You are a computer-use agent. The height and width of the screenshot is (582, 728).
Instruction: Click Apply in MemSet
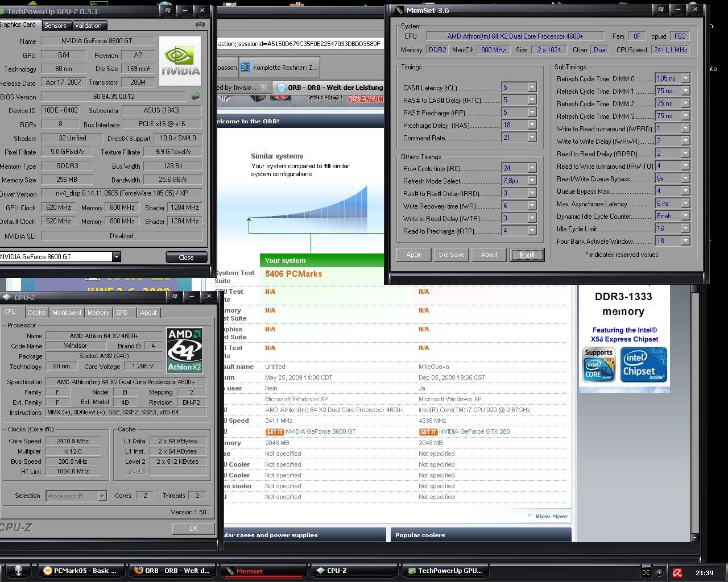pyautogui.click(x=414, y=255)
